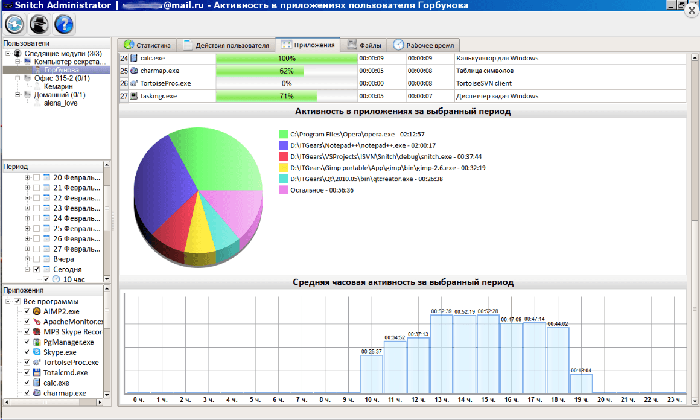This screenshot has width=700, height=420.
Task: Open the Рабочее время tab
Action: coord(424,45)
